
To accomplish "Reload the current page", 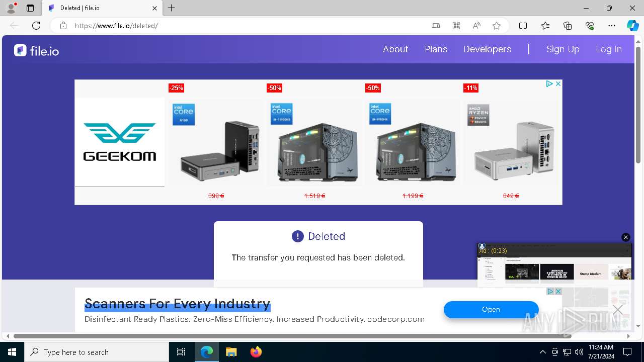I will click(x=36, y=26).
